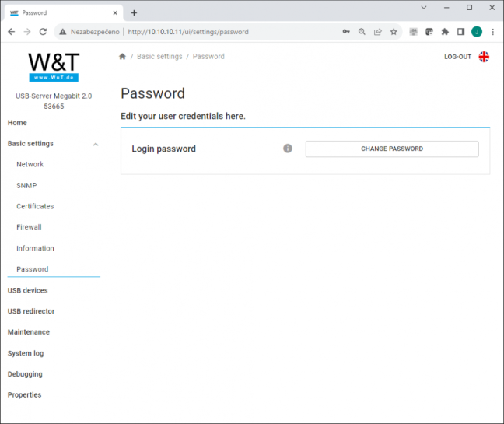
Task: Reload the page
Action: point(43,32)
